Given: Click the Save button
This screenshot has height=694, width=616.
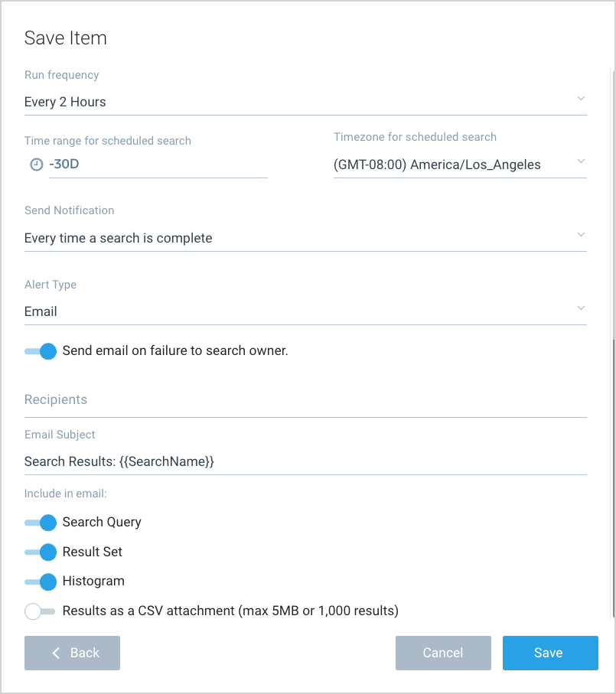Looking at the screenshot, I should (x=549, y=653).
